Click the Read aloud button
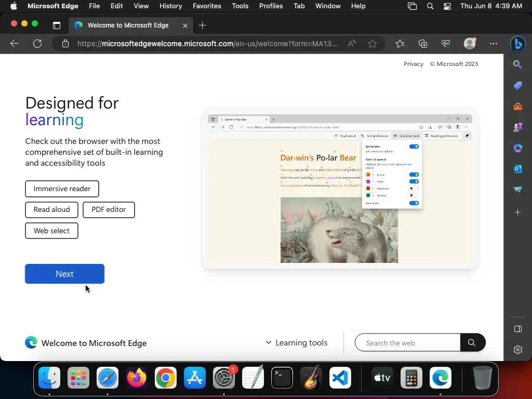 point(51,210)
